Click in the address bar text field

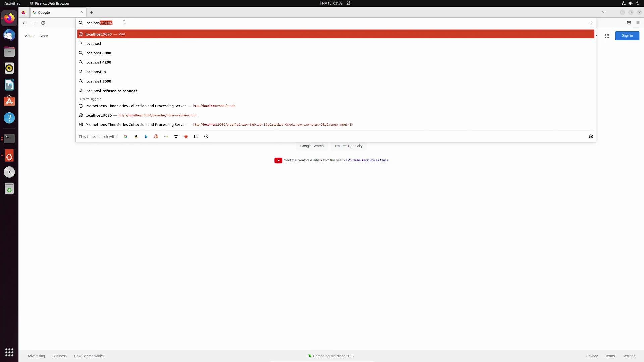(x=335, y=23)
